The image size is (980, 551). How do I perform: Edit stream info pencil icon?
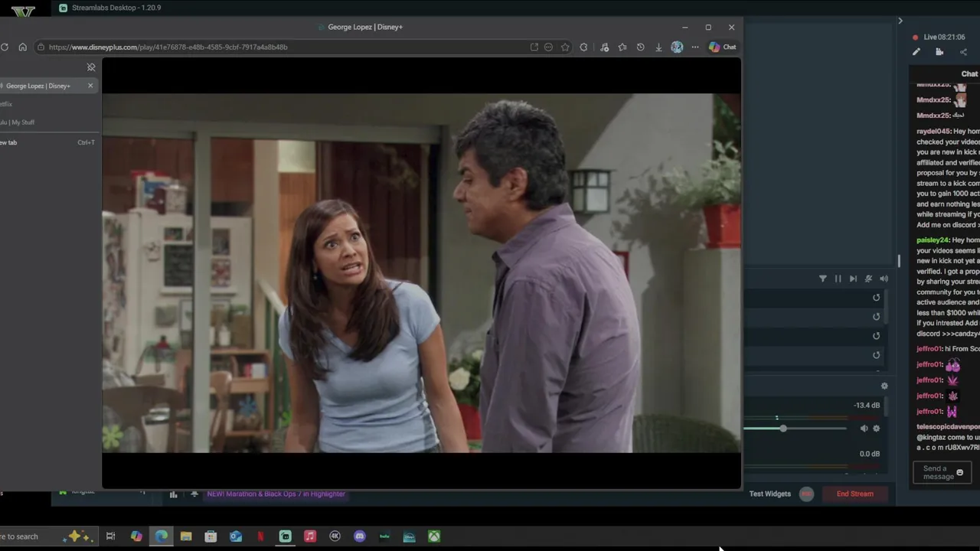916,52
